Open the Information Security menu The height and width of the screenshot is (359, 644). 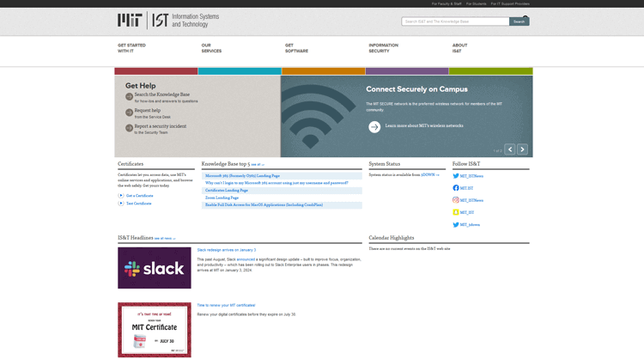click(x=383, y=48)
